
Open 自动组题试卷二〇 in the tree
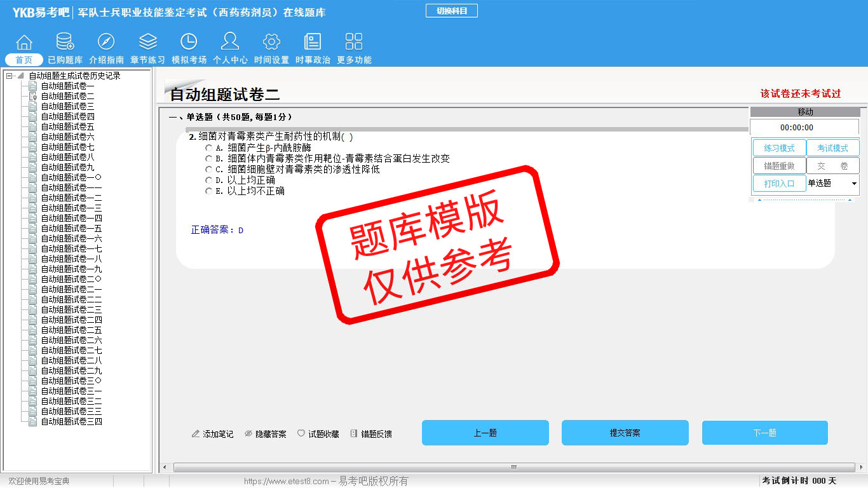click(71, 279)
